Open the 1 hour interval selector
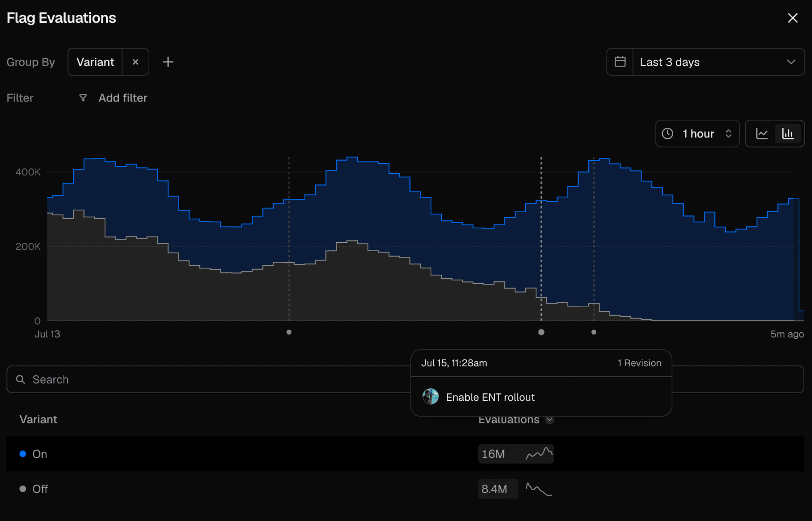 697,134
